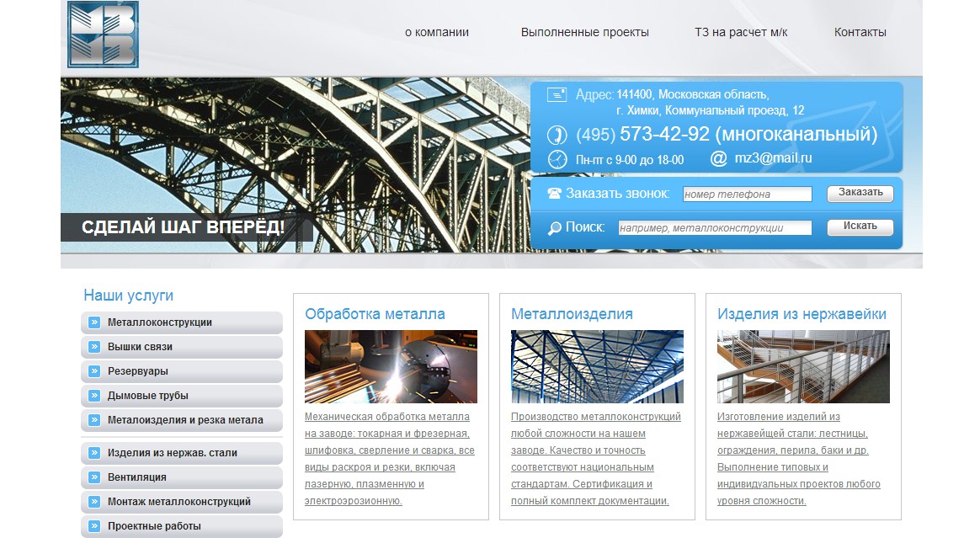Image resolution: width=980 pixels, height=538 pixels.
Task: Open the 'о компании' menu item
Action: click(437, 33)
